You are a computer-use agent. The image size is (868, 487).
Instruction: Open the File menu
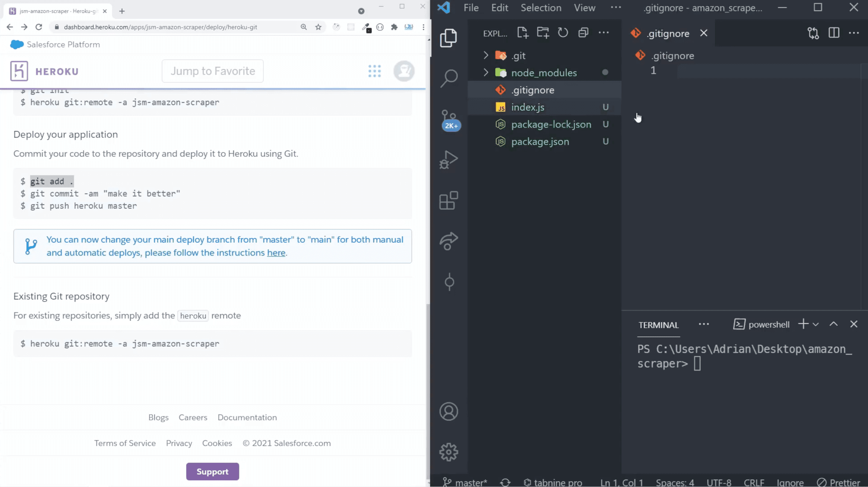pos(471,8)
